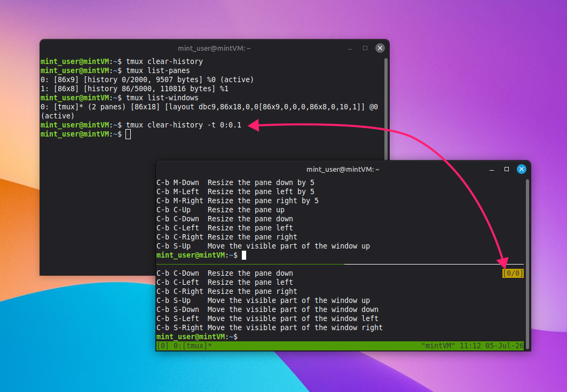Click 'C-b M-Down Resize the pane down by 5'
This screenshot has width=567, height=392.
coord(235,183)
